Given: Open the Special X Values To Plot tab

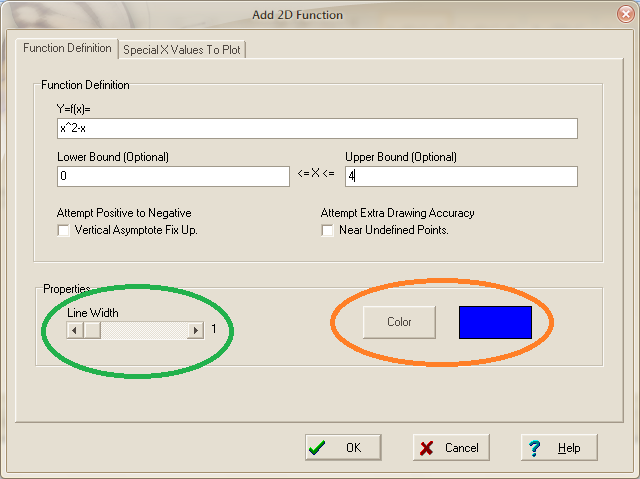Looking at the screenshot, I should click(x=182, y=49).
